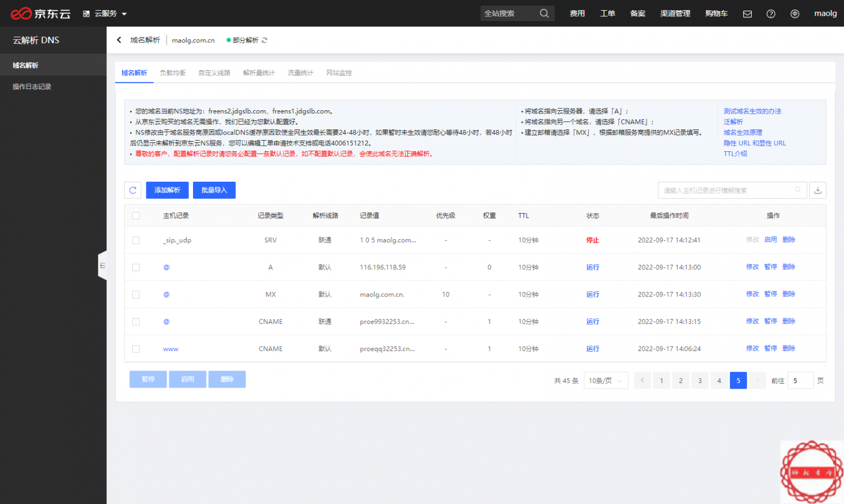Open the 隐性 URL 和显性 URL link
The image size is (844, 504).
pyautogui.click(x=755, y=143)
